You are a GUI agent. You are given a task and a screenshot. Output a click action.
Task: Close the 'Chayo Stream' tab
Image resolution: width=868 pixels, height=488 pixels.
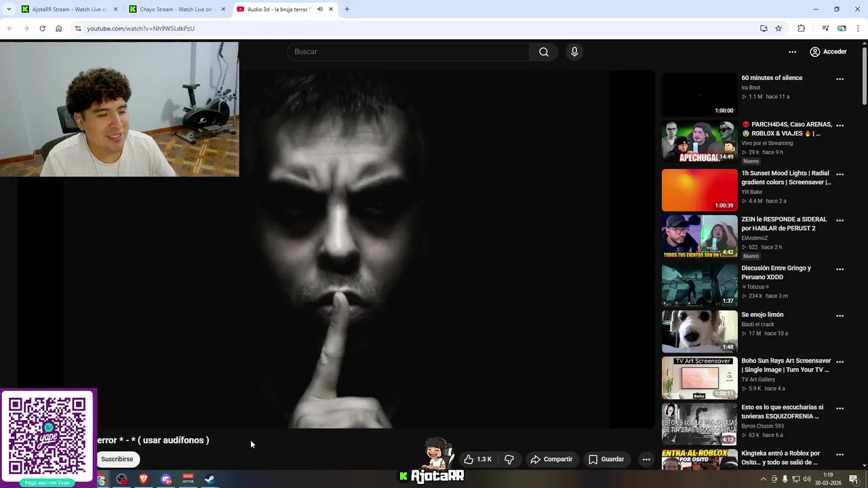pyautogui.click(x=223, y=9)
